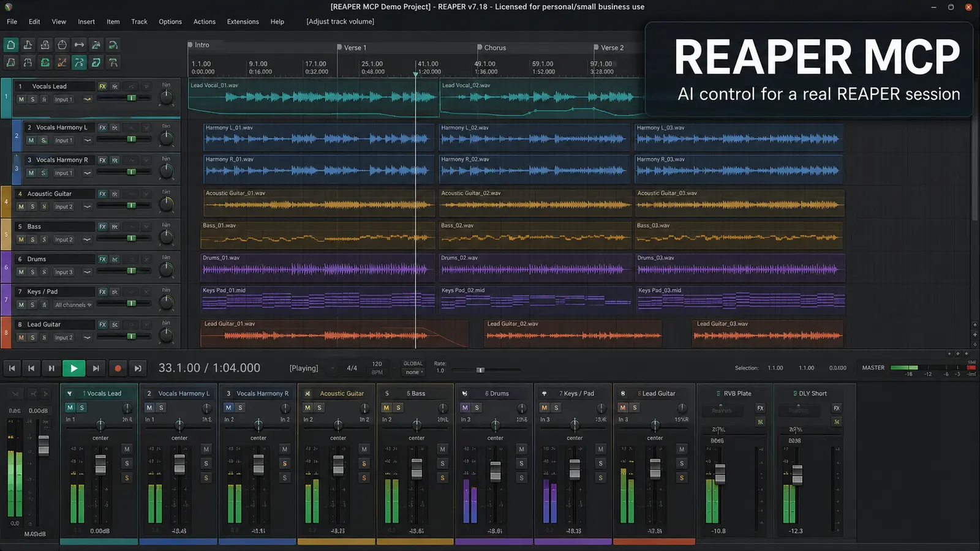The height and width of the screenshot is (551, 980).
Task: Open Input 2 selector on Bass track
Action: point(64,239)
